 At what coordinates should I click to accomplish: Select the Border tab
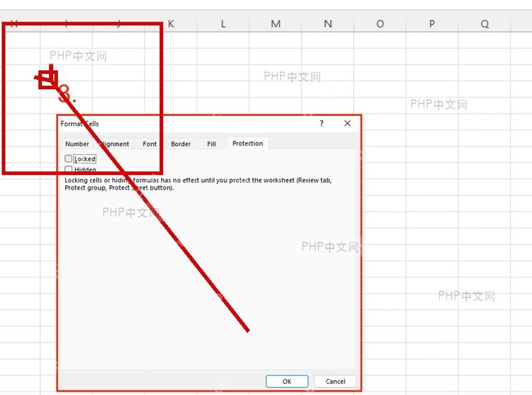click(181, 144)
